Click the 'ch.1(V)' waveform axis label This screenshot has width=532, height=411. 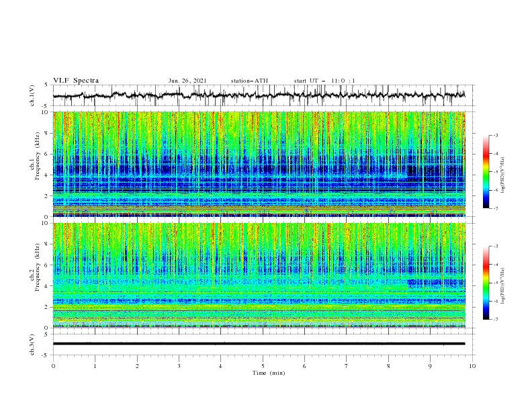click(x=32, y=95)
